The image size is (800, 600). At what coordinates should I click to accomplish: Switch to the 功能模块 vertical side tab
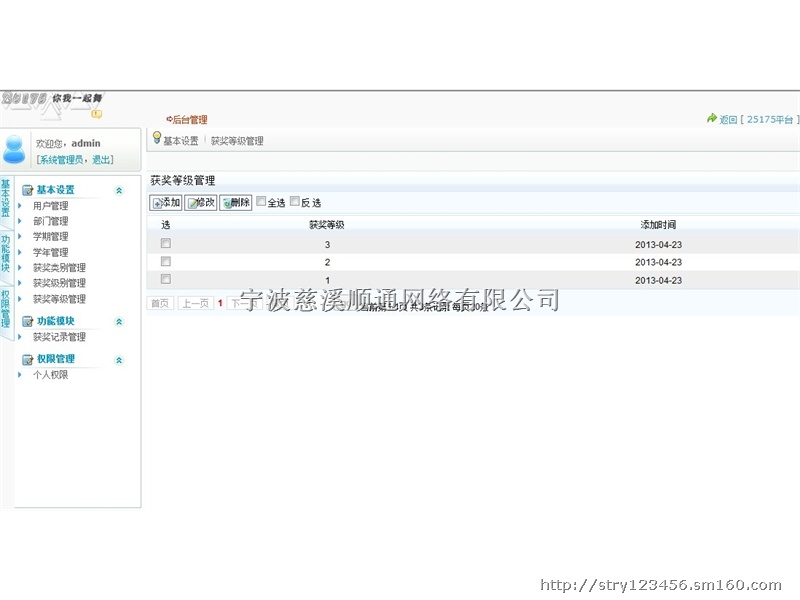pos(6,255)
